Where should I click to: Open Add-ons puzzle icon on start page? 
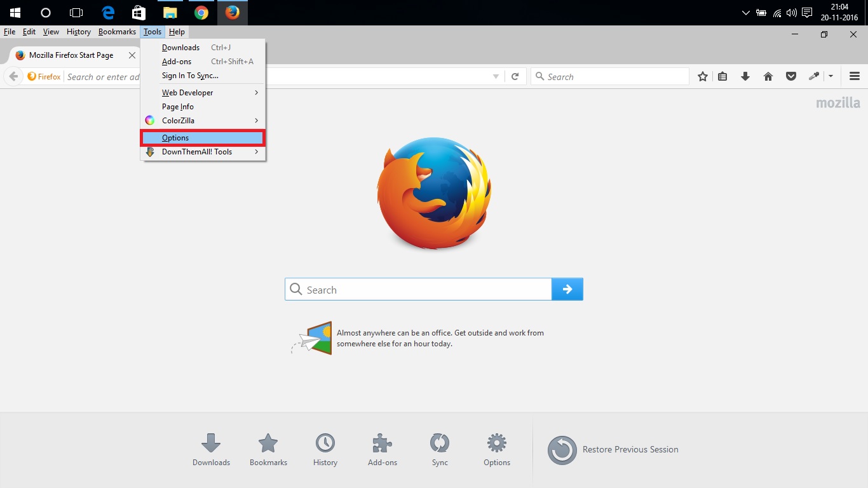click(x=383, y=450)
